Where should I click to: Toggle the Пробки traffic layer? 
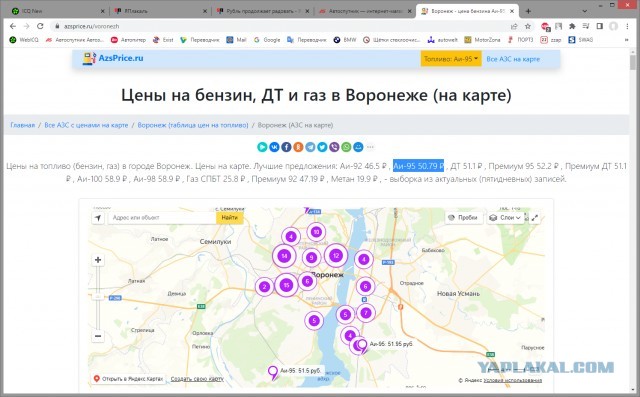tap(463, 218)
